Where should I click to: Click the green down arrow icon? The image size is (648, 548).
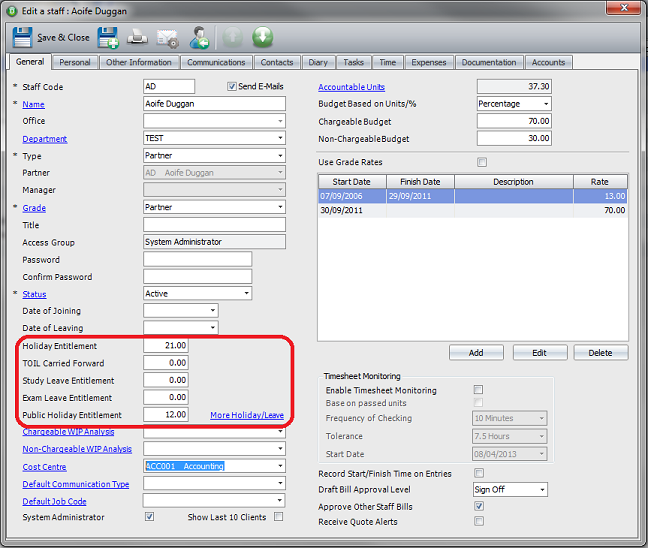(x=262, y=38)
